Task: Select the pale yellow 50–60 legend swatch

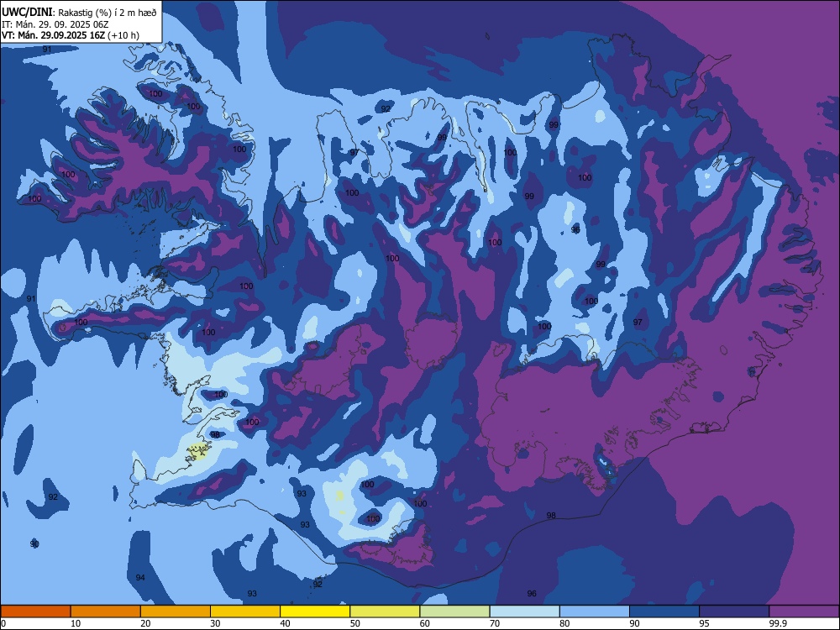Action: pos(385,612)
